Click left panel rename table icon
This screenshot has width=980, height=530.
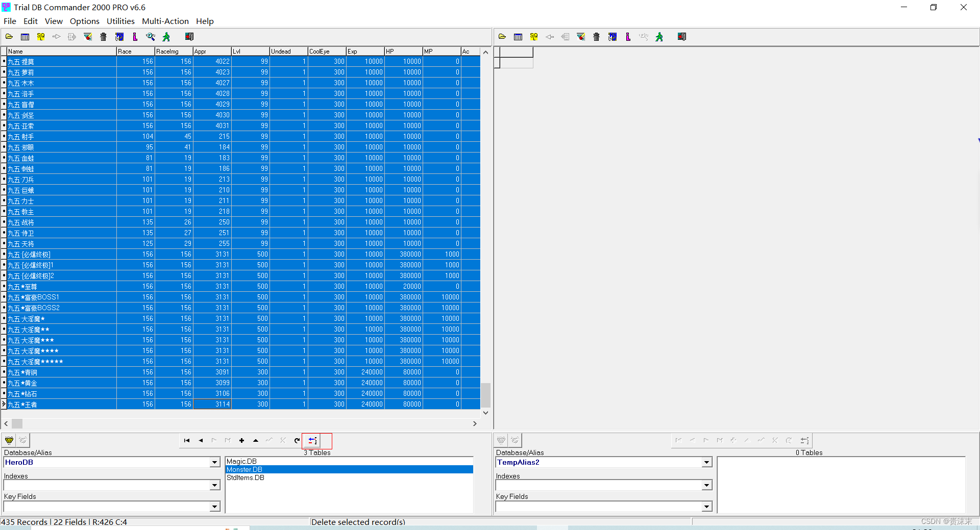[119, 37]
